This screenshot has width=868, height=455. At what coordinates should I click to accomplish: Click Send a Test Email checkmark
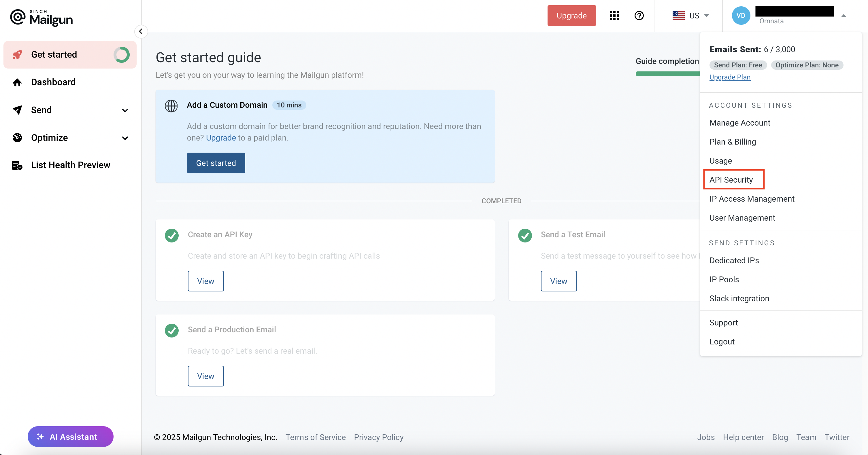coord(525,235)
